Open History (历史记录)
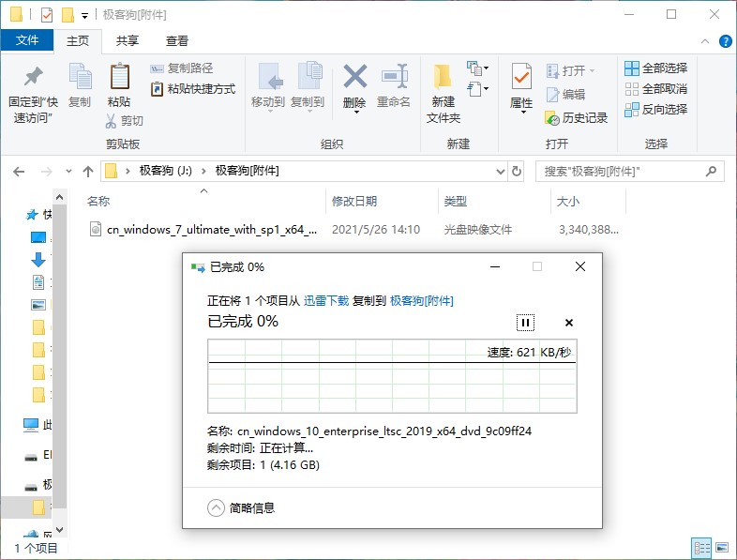Screen dimensions: 737x560 [x=577, y=118]
